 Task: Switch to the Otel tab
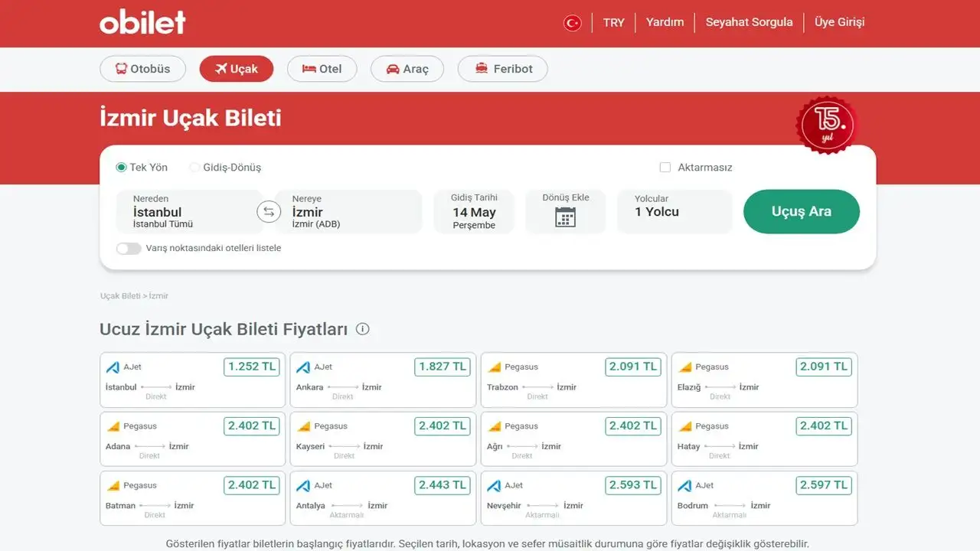pos(322,69)
